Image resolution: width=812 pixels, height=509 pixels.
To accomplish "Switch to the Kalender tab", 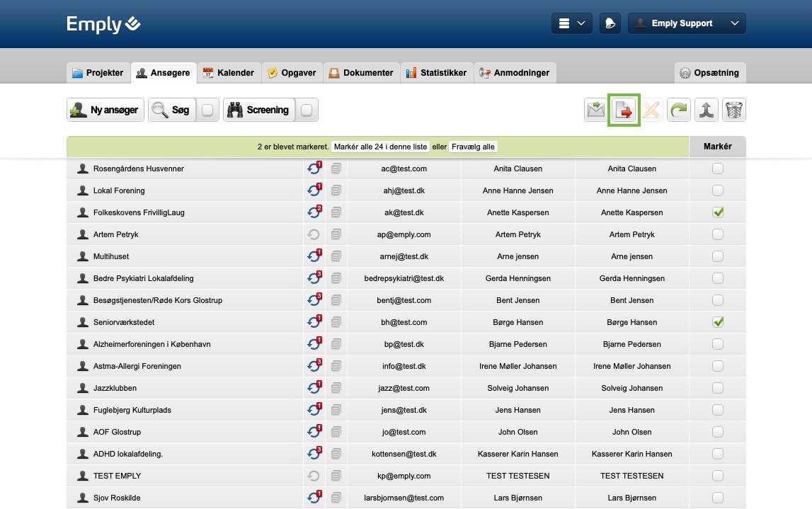I will (x=229, y=72).
